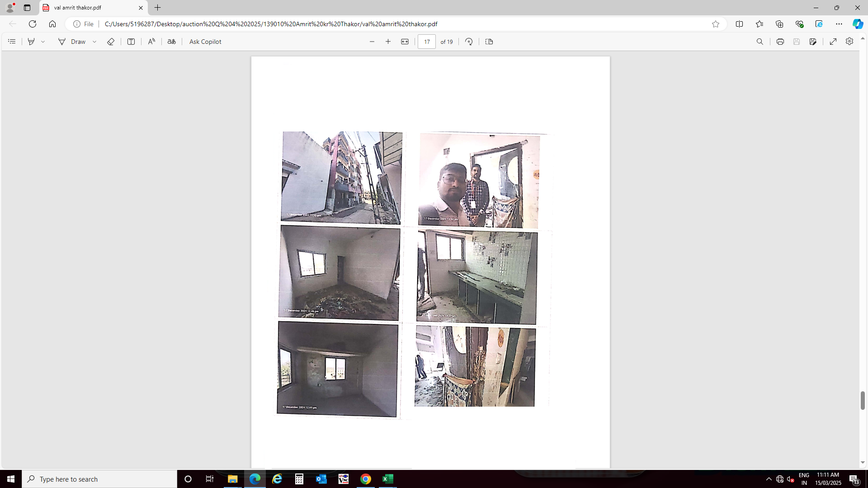
Task: Open the Draw tool dropdown
Action: pos(94,42)
